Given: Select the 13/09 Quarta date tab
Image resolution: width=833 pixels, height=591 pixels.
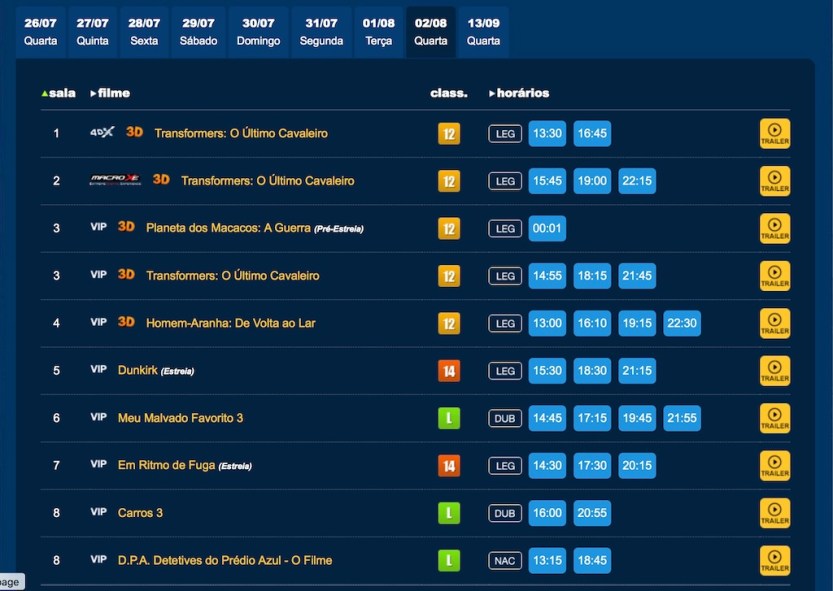Looking at the screenshot, I should pos(483,30).
